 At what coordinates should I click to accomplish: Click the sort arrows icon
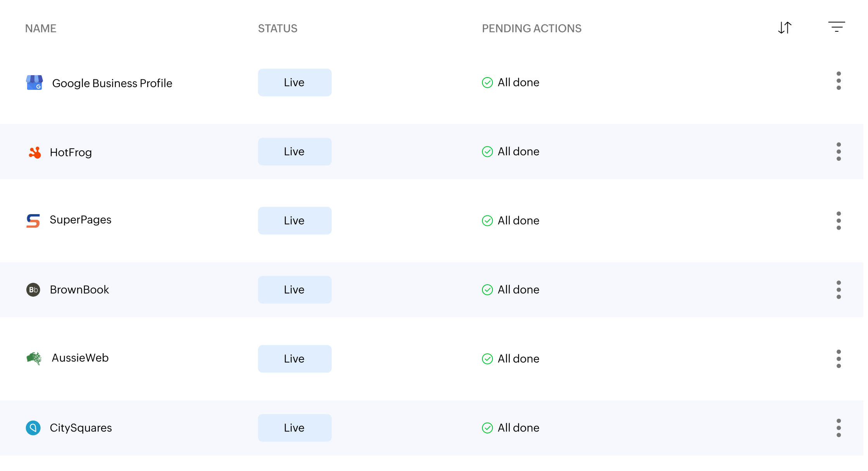[x=785, y=28]
